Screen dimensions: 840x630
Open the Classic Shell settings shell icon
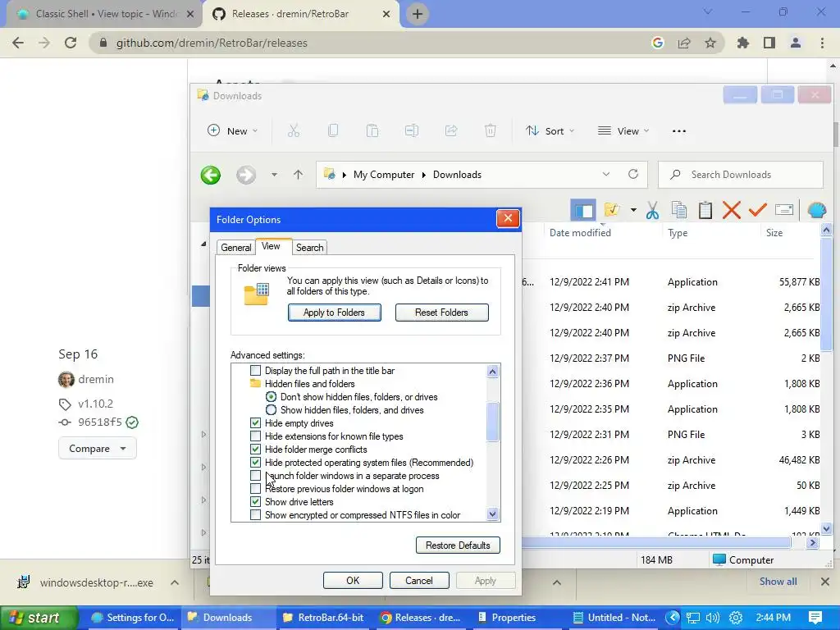click(816, 210)
